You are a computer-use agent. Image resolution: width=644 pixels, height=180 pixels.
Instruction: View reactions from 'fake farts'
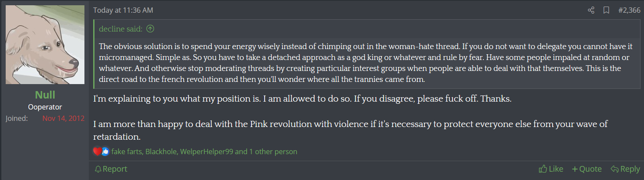127,152
